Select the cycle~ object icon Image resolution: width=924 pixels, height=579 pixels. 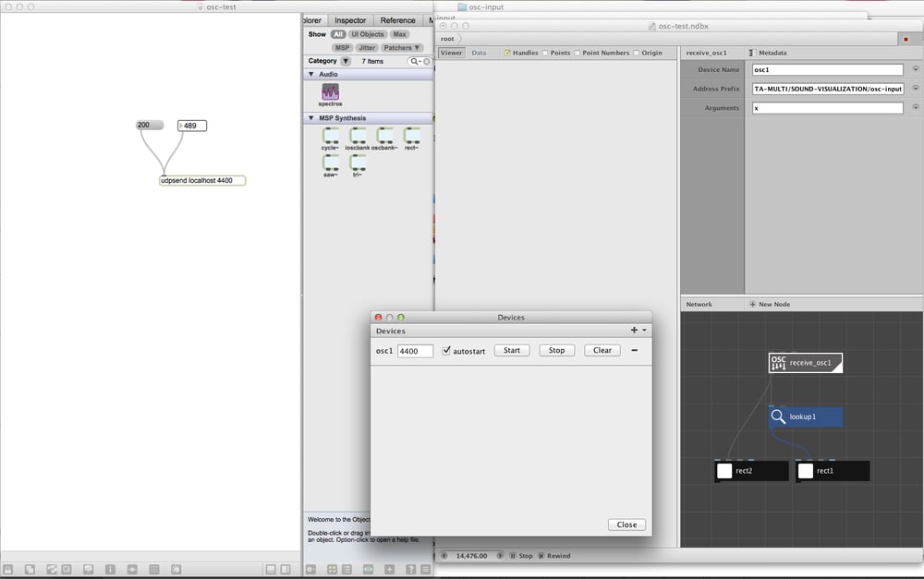[331, 136]
